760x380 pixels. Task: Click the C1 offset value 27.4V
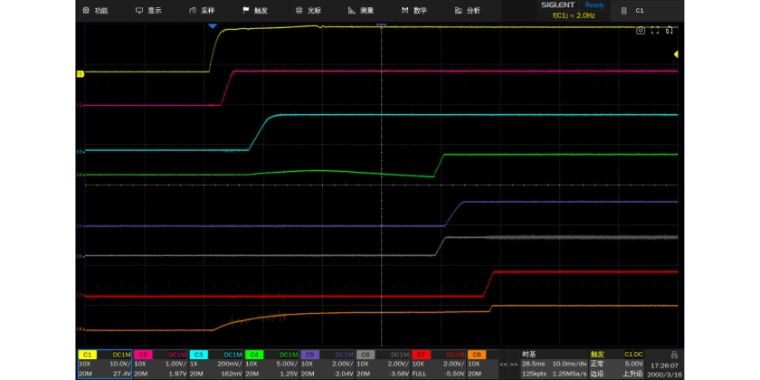click(123, 374)
